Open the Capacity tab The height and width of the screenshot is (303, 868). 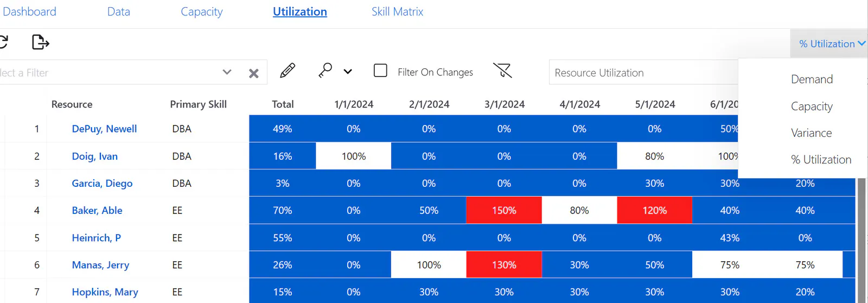coord(201,12)
